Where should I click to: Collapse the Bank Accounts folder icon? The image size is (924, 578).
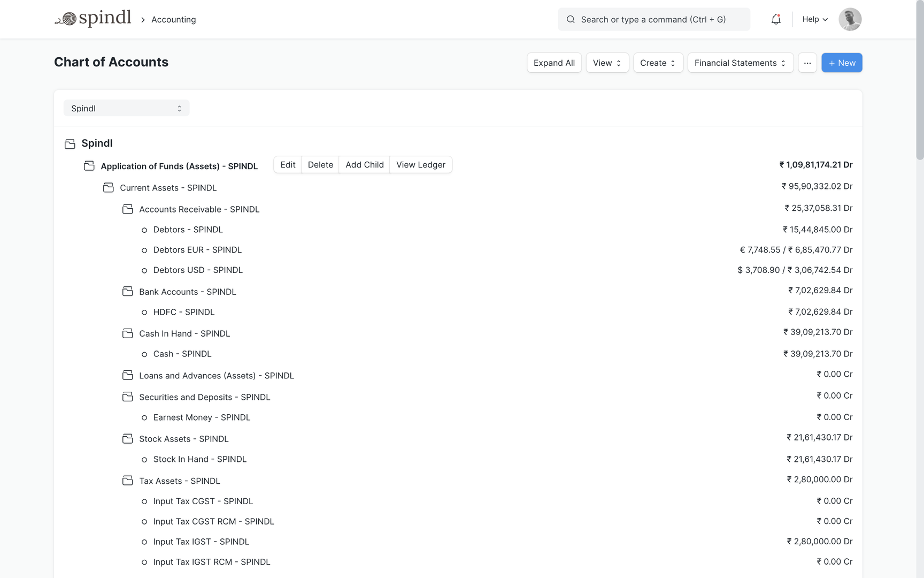click(x=128, y=291)
